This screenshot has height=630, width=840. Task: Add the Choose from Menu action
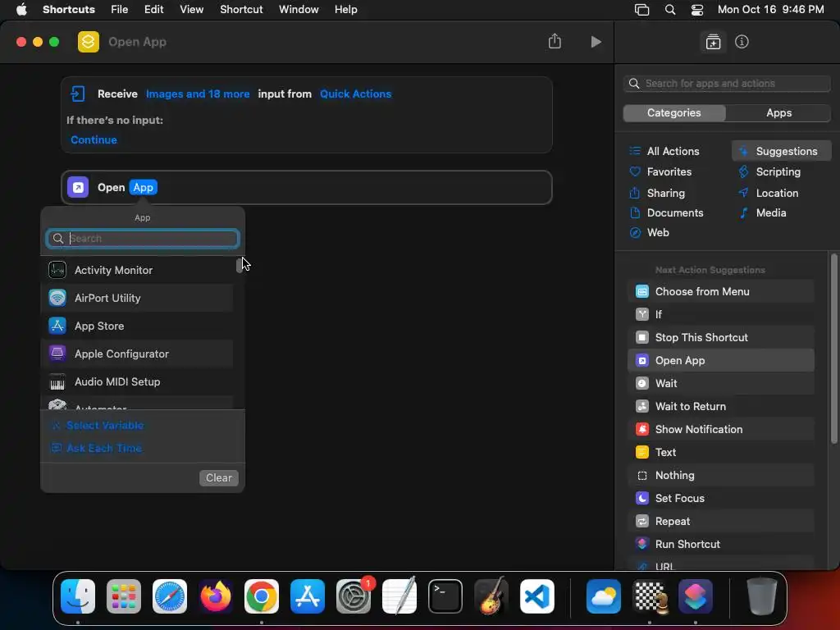click(720, 291)
